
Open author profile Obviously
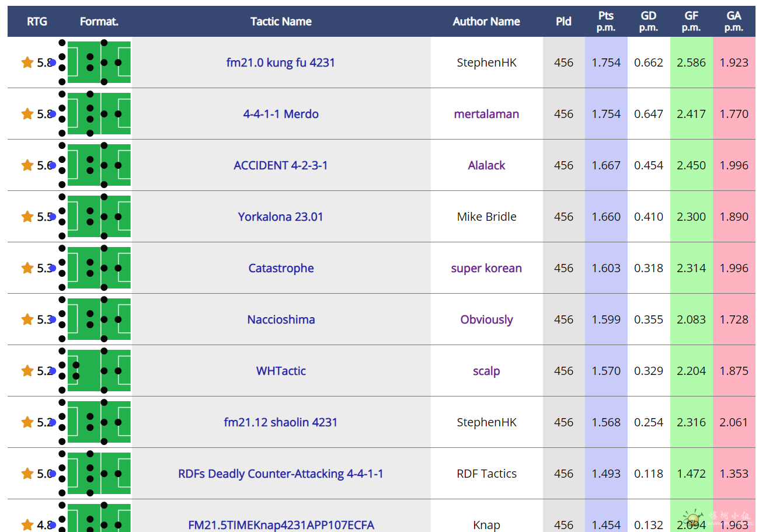(486, 319)
